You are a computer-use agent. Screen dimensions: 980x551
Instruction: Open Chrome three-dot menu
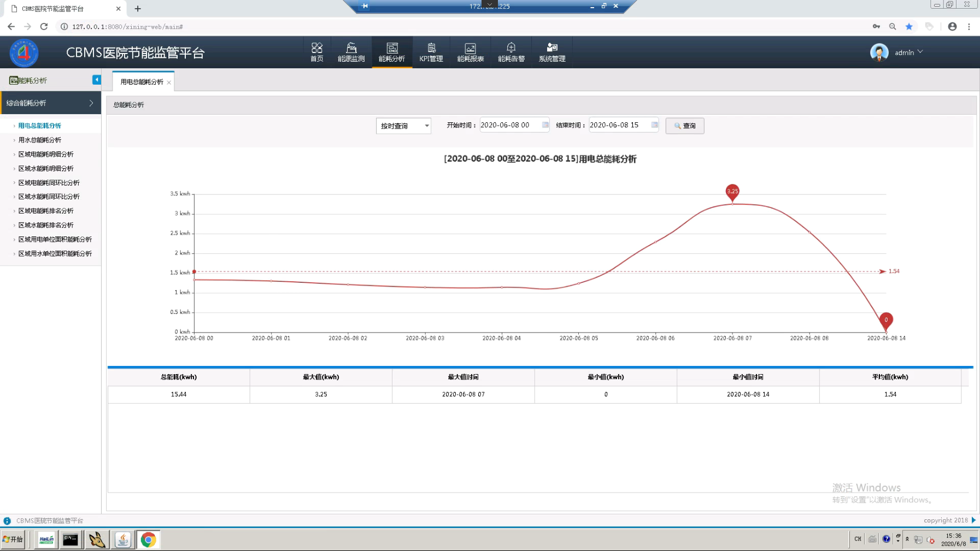[969, 26]
